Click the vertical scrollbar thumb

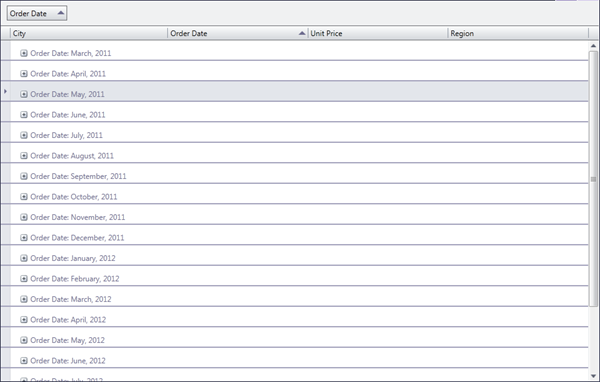593,179
